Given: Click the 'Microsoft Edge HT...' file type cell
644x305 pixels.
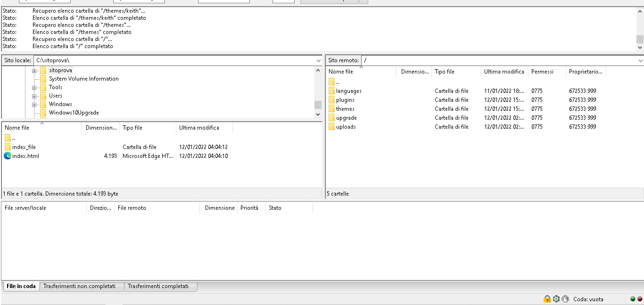Looking at the screenshot, I should (148, 156).
